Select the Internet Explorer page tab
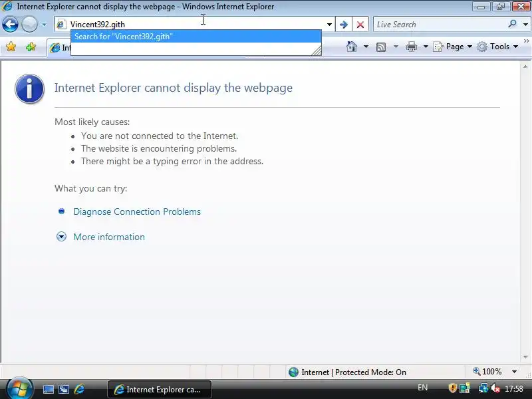The height and width of the screenshot is (399, 532). pos(59,48)
